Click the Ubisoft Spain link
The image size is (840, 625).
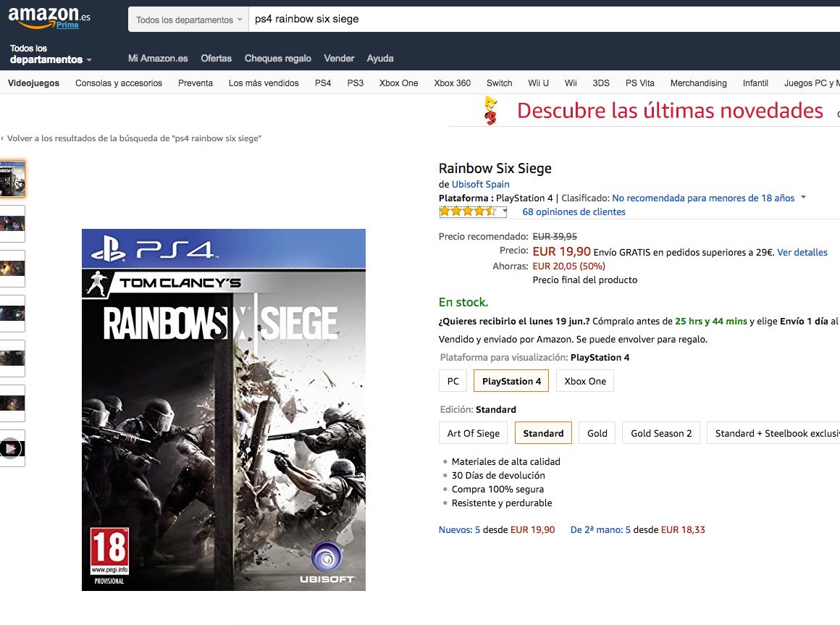[x=480, y=184]
